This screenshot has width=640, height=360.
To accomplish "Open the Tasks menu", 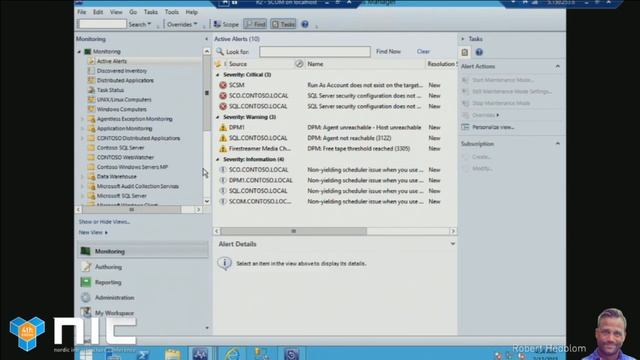I will pyautogui.click(x=151, y=12).
